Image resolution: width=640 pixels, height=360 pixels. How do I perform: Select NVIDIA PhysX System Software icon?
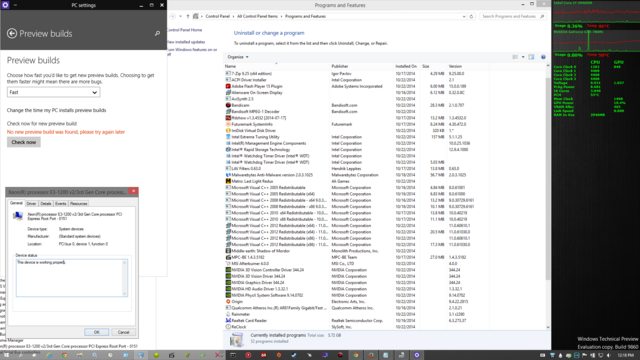click(x=228, y=295)
